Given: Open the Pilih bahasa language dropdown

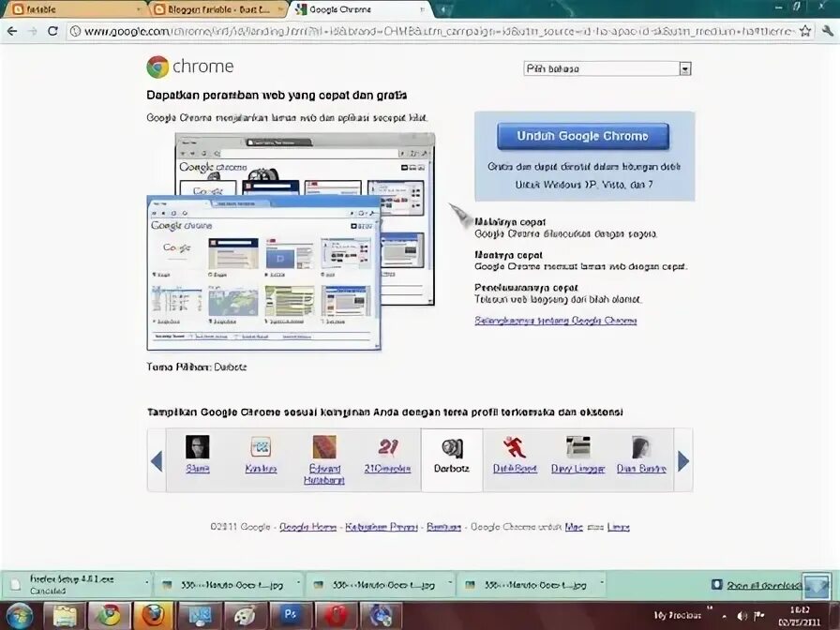Looking at the screenshot, I should coord(607,68).
